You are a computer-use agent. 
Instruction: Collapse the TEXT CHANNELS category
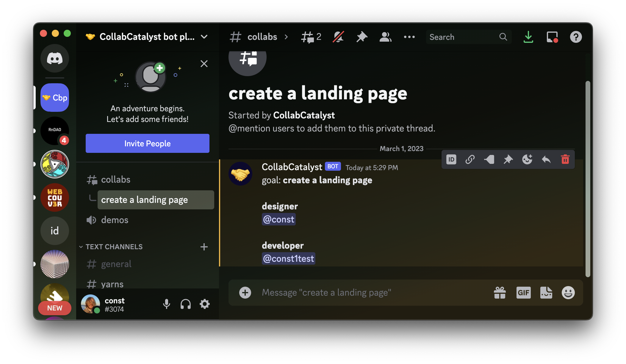point(111,247)
